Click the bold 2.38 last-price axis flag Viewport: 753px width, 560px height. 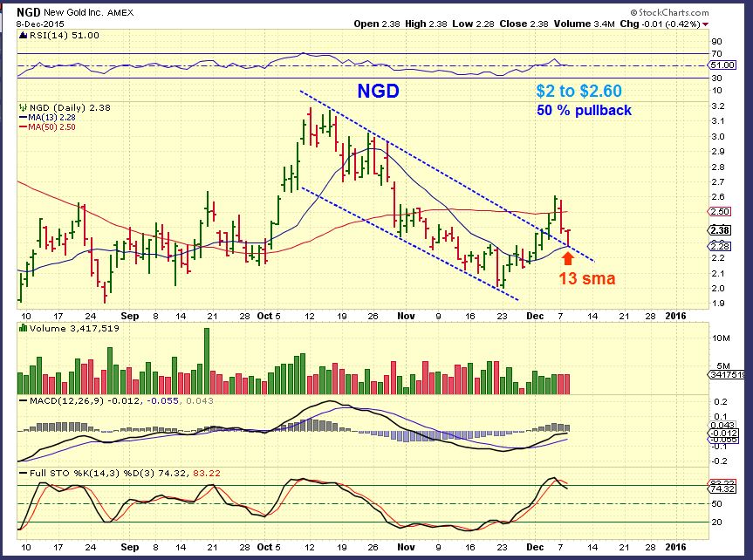pyautogui.click(x=719, y=230)
